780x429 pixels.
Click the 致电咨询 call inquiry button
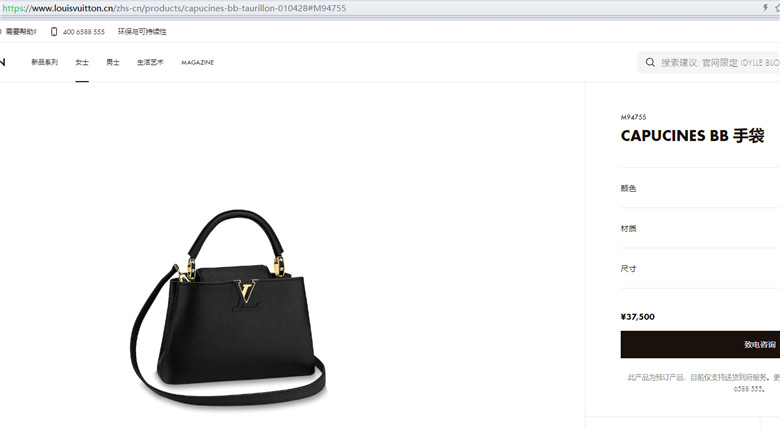pos(700,344)
